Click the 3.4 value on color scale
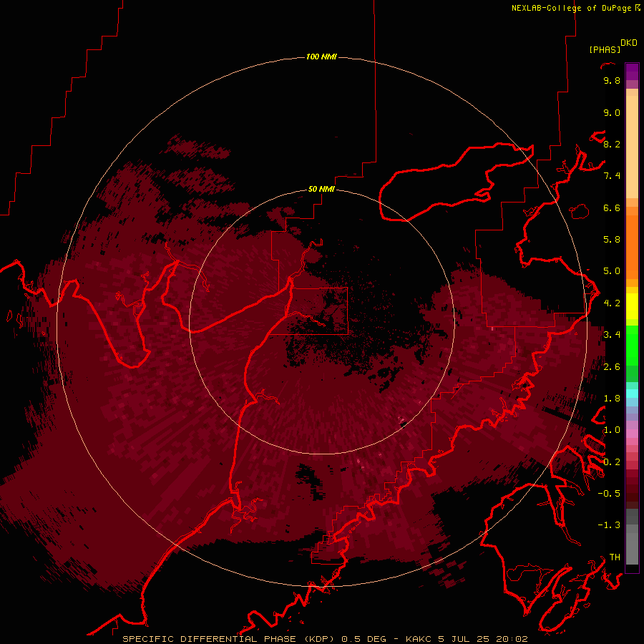Image resolution: width=644 pixels, height=644 pixels. (612, 335)
